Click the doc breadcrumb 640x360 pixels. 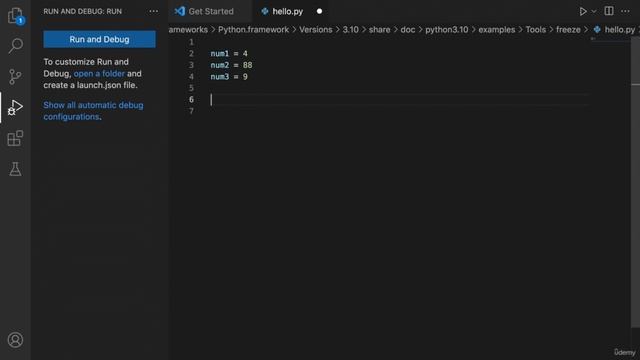click(407, 30)
